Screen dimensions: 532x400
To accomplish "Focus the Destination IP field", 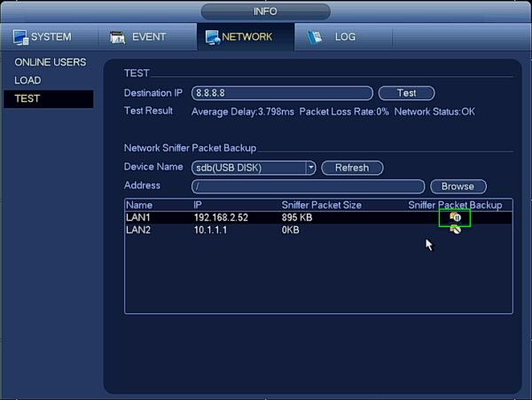I will pos(282,93).
